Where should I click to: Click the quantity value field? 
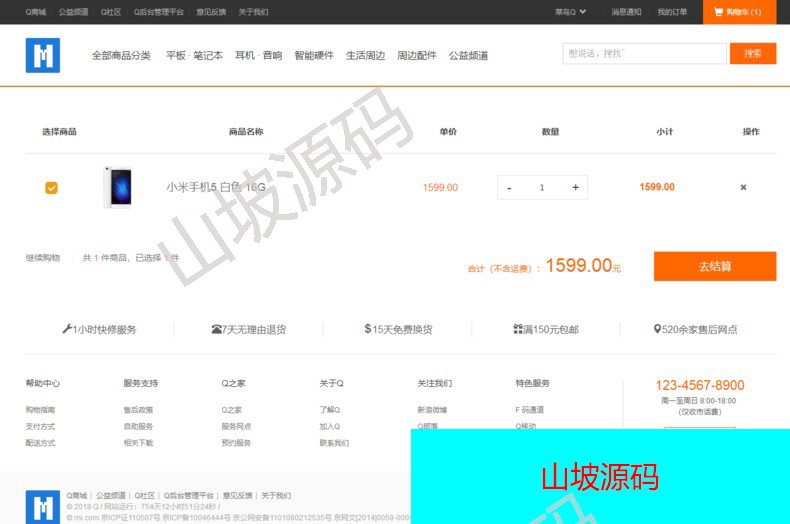point(542,187)
